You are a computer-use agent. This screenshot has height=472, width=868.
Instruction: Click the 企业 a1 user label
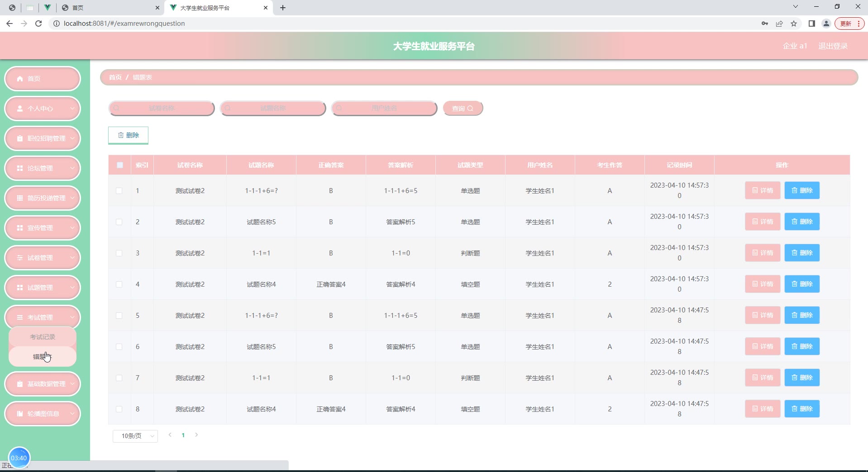795,46
